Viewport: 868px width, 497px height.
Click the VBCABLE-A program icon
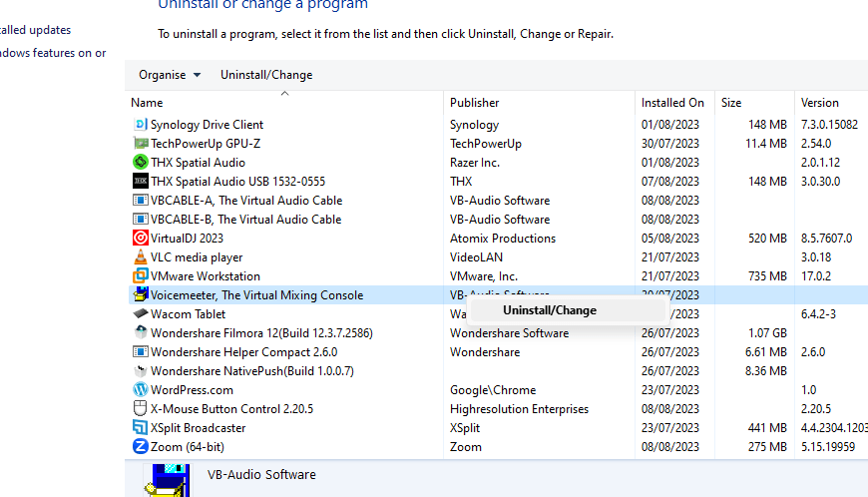pos(141,200)
